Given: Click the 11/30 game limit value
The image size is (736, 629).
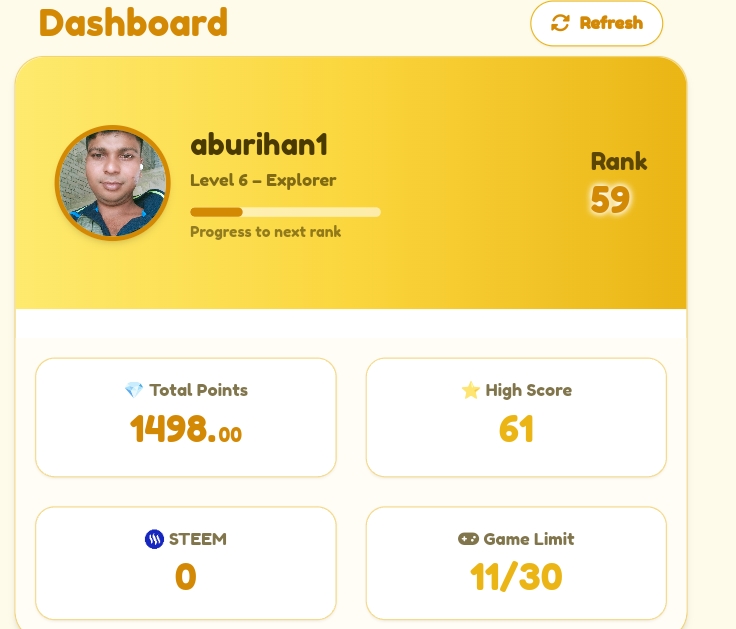Looking at the screenshot, I should point(516,576).
